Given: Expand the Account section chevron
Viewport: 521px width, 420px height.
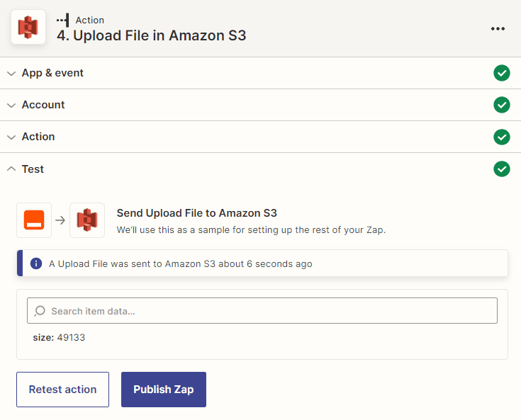Looking at the screenshot, I should [11, 105].
